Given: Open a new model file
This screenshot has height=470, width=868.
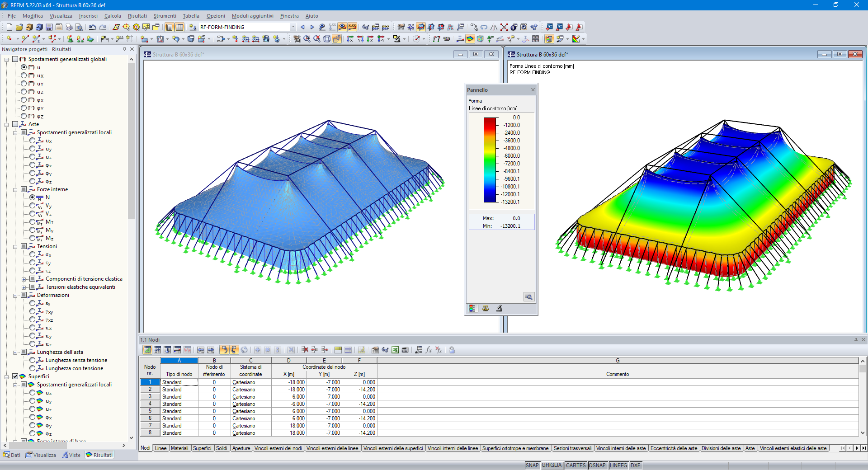Looking at the screenshot, I should tap(9, 27).
